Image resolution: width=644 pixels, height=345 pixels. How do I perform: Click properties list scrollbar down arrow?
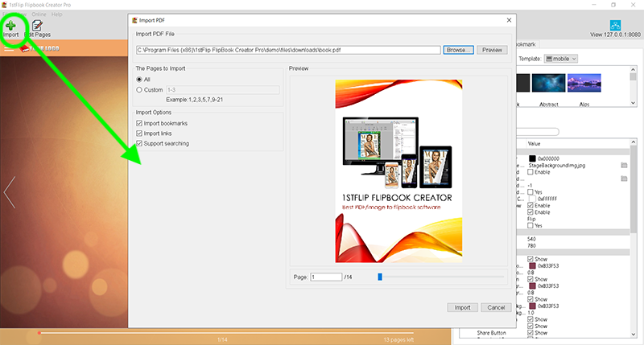tap(633, 335)
